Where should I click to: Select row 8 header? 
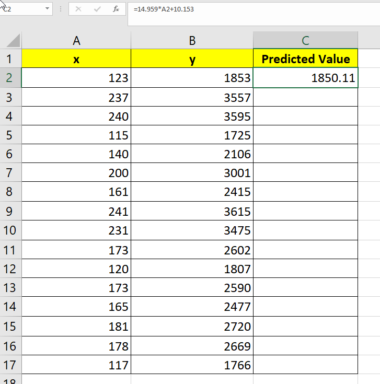click(x=10, y=192)
